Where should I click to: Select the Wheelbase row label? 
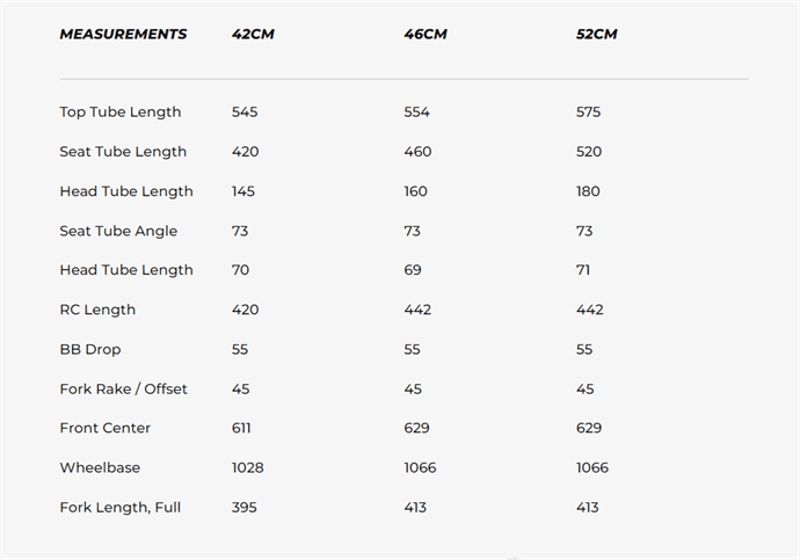(100, 468)
